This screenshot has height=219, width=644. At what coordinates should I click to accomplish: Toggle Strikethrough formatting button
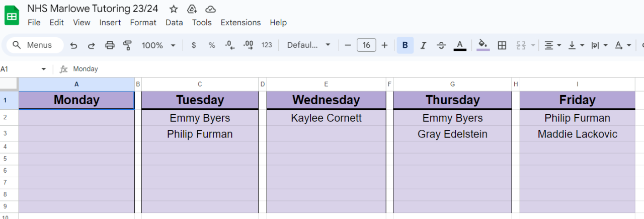click(441, 45)
